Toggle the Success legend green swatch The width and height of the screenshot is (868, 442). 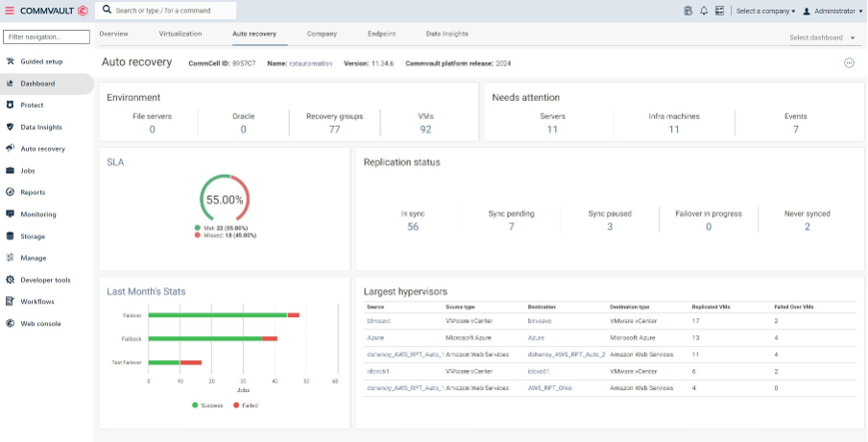point(195,405)
